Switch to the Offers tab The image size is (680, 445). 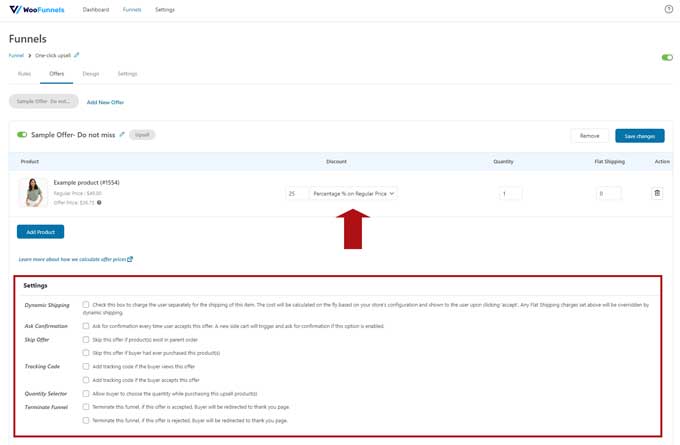[x=56, y=74]
